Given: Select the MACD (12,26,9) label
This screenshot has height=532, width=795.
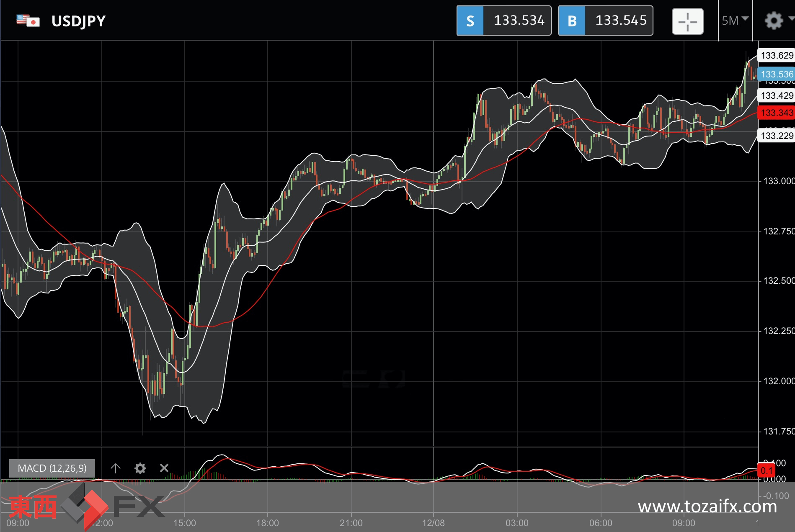Looking at the screenshot, I should click(x=52, y=468).
